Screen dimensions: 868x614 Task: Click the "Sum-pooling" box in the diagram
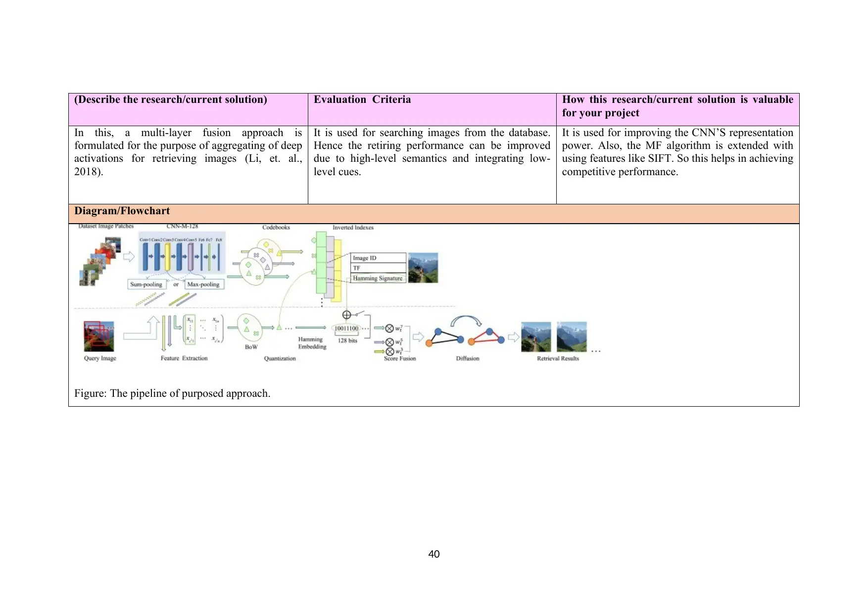click(146, 284)
